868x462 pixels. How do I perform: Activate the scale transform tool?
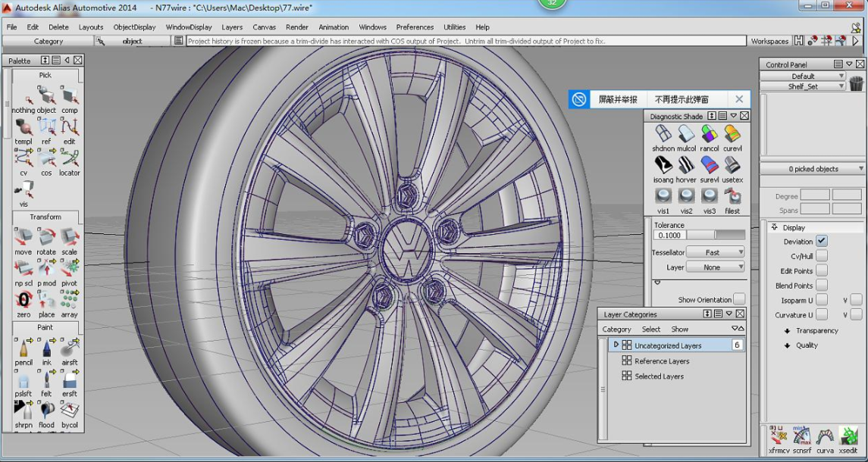(x=69, y=242)
